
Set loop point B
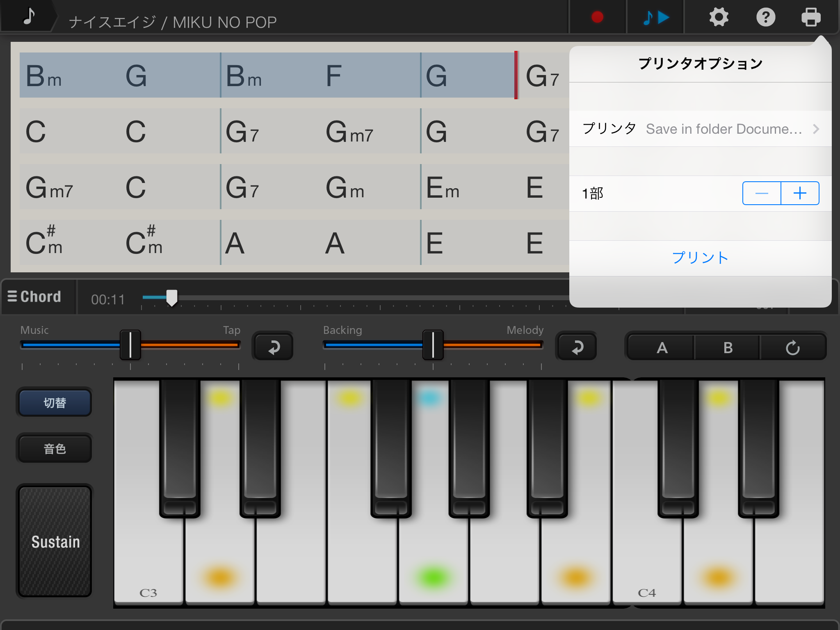pyautogui.click(x=728, y=348)
